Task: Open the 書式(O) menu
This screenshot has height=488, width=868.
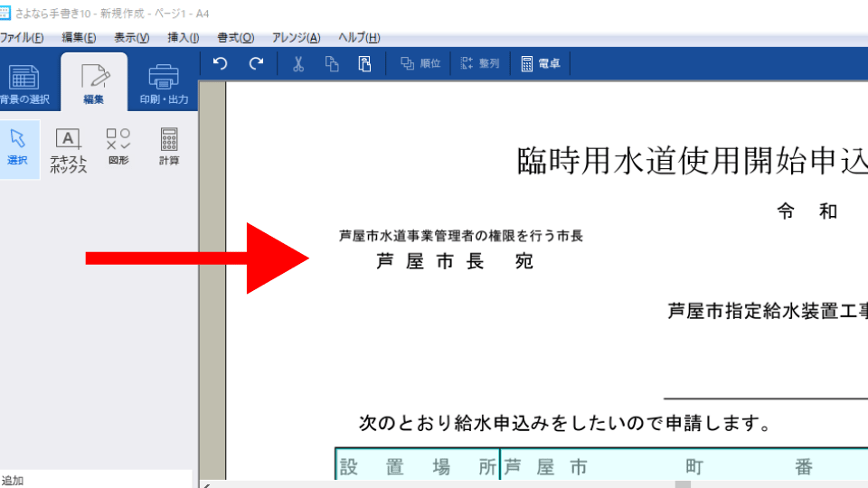Action: (x=236, y=38)
